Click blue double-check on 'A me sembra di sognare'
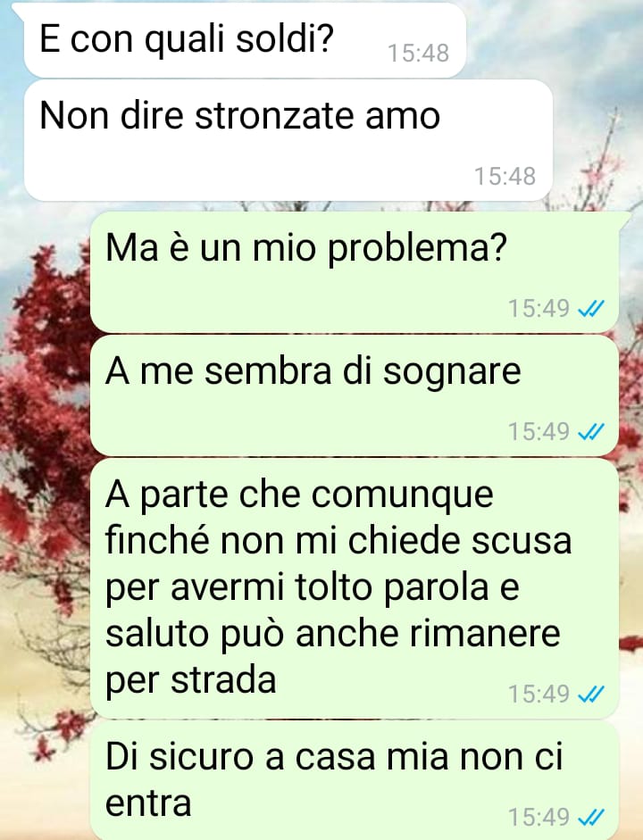 tap(591, 432)
